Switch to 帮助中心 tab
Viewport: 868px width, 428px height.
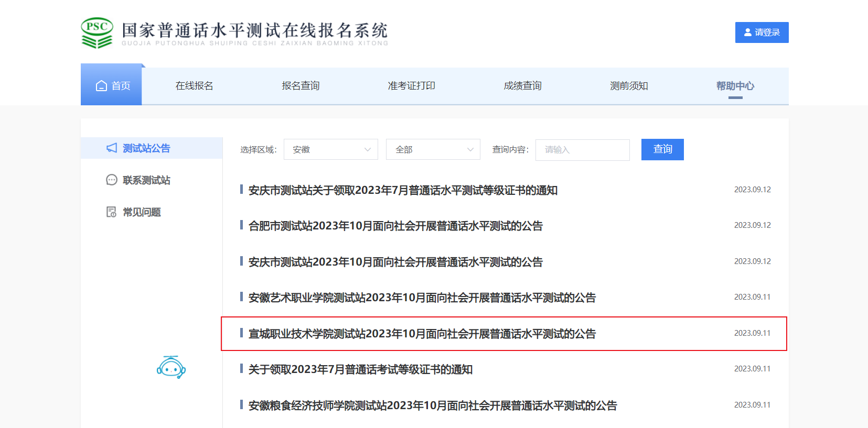point(735,86)
